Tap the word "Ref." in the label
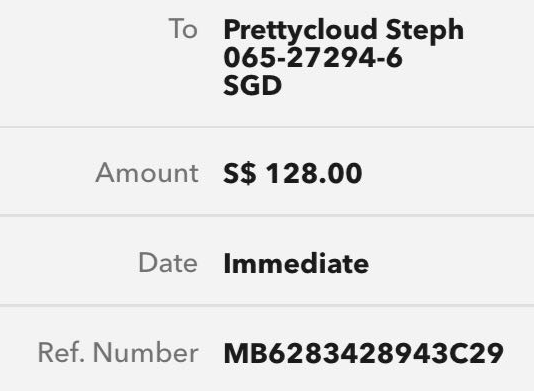This screenshot has width=534, height=391. click(61, 353)
